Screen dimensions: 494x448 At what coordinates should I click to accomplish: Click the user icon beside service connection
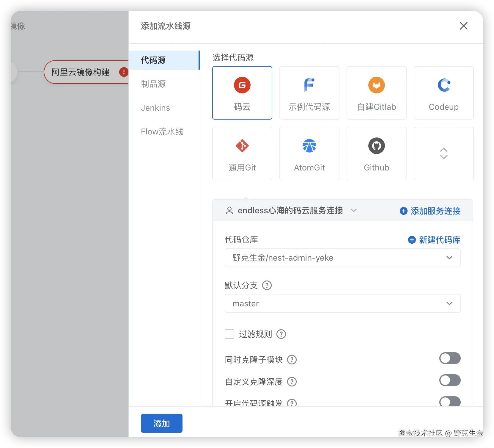pyautogui.click(x=229, y=211)
